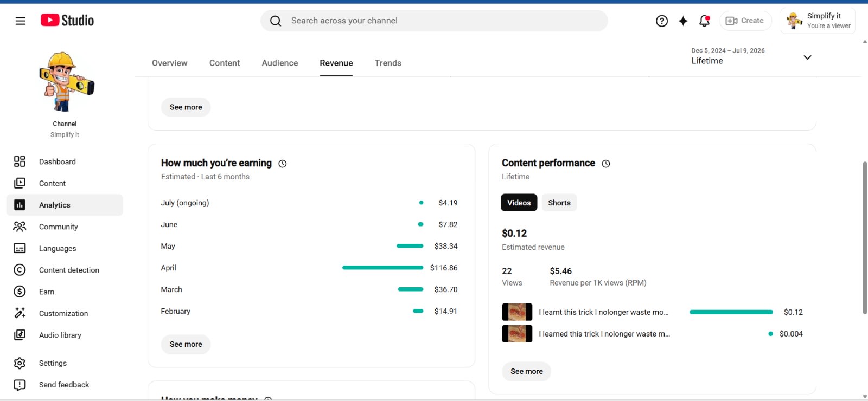Click See more at top card

pyautogui.click(x=186, y=107)
